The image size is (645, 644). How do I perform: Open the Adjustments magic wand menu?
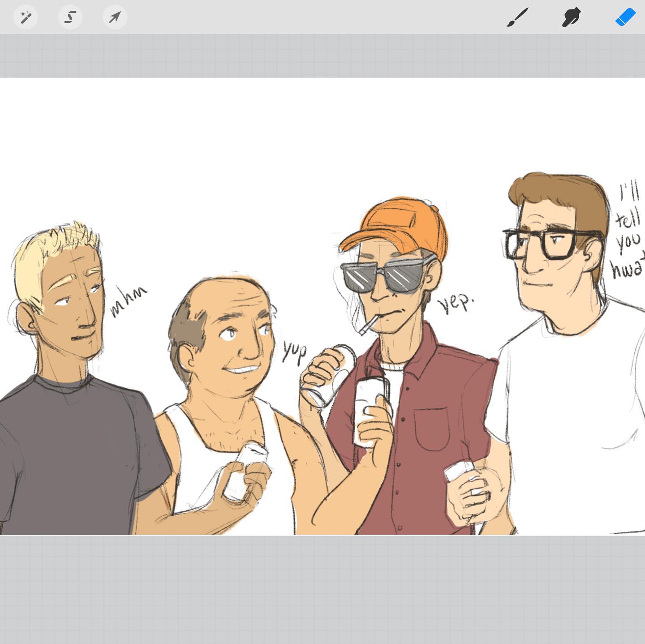click(26, 17)
